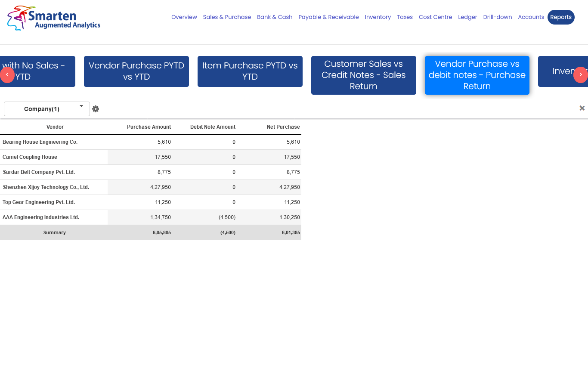Viewport: 588px width, 371px height.
Task: Sort by Vendor column header
Action: (x=55, y=127)
